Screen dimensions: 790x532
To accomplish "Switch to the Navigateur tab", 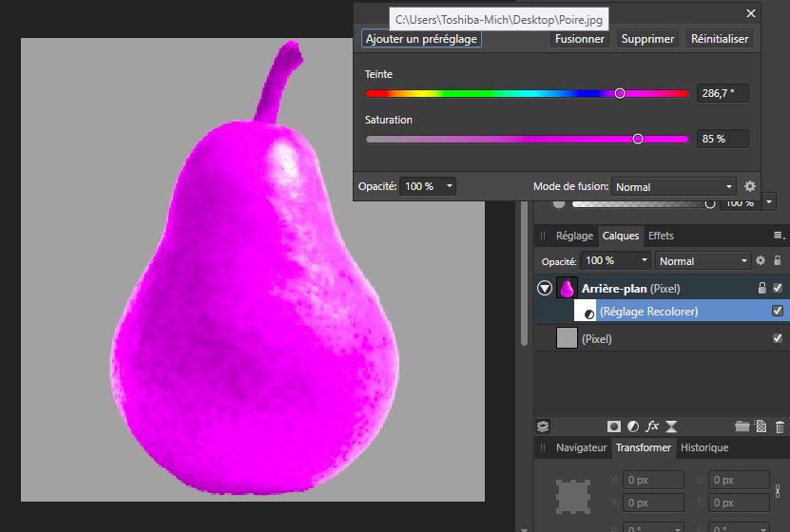I will 582,447.
